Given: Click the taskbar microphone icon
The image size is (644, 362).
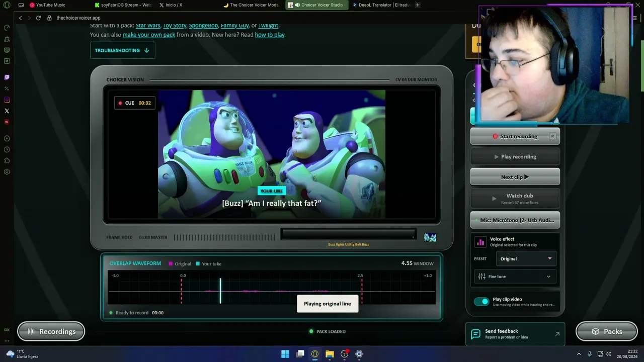Looking at the screenshot, I should point(590,354).
